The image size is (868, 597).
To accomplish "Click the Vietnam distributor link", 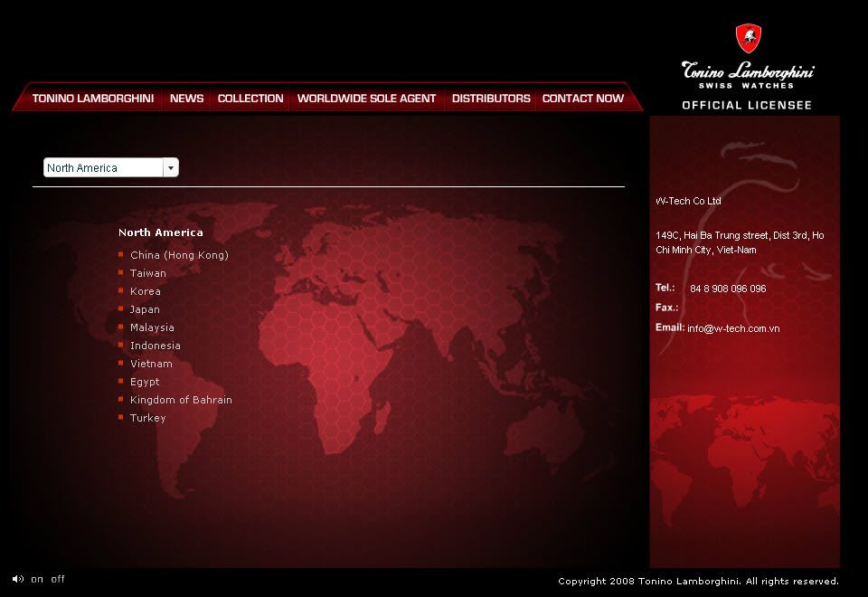I will [151, 364].
